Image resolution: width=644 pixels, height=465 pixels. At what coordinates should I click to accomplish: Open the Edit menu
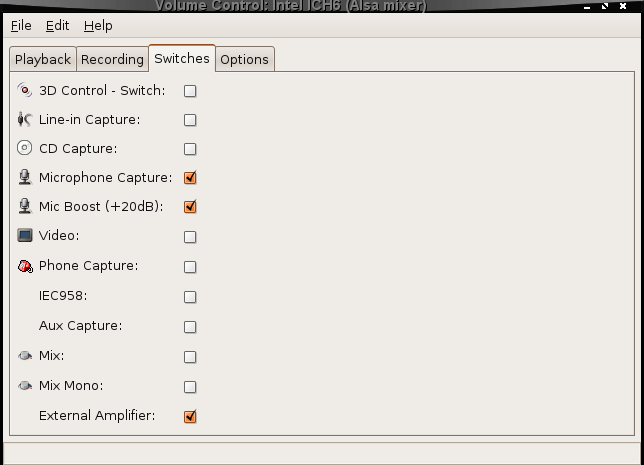tap(57, 25)
